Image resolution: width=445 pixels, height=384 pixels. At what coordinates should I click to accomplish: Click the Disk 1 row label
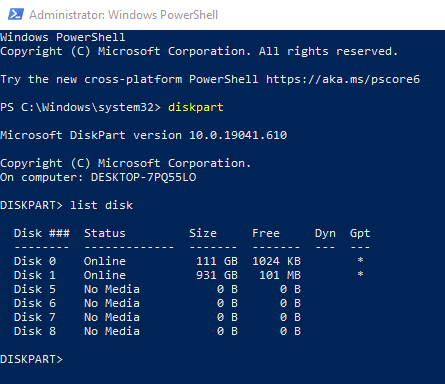tap(35, 275)
